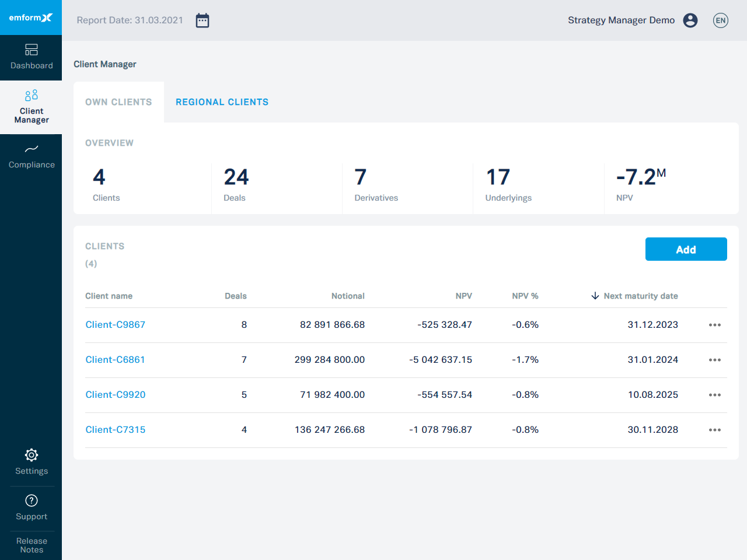Open the Release Notes page
Image resolution: width=747 pixels, height=560 pixels.
point(31,545)
